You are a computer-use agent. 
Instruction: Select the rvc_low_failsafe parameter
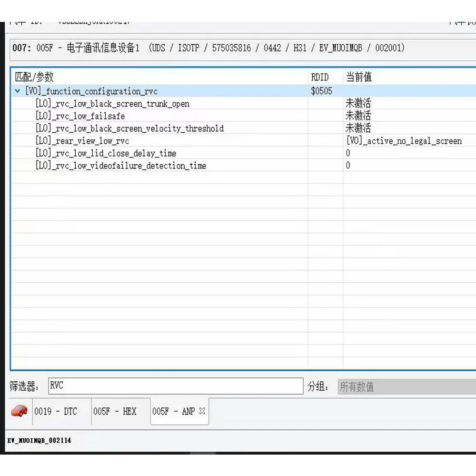click(80, 116)
